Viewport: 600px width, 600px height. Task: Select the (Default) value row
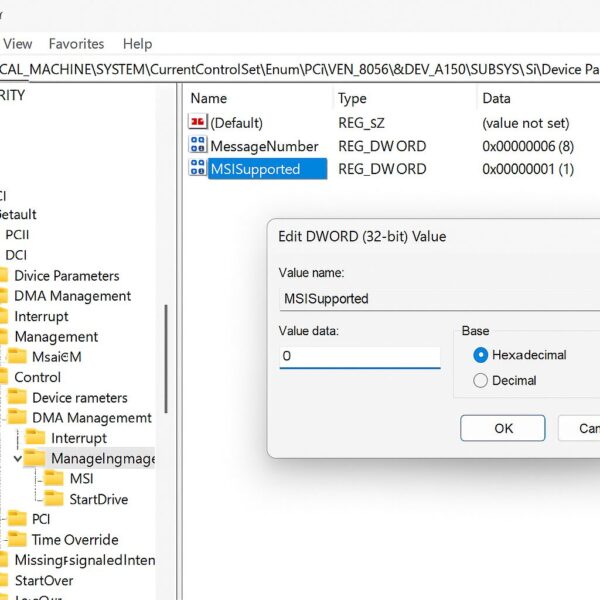click(x=236, y=123)
